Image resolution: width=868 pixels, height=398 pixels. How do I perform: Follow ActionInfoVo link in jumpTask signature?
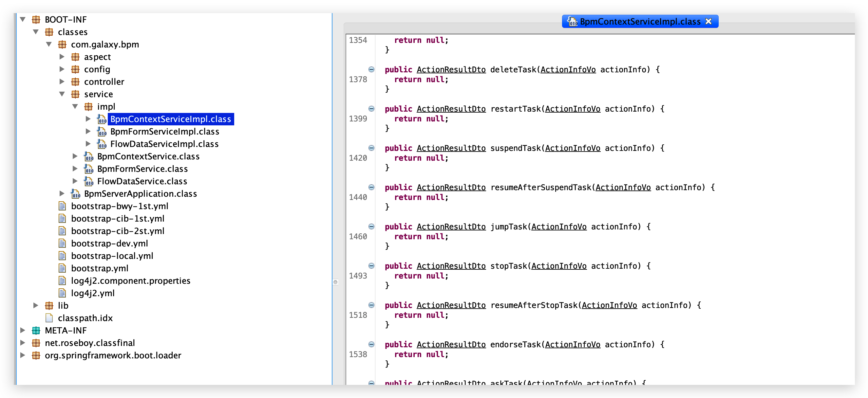point(559,227)
